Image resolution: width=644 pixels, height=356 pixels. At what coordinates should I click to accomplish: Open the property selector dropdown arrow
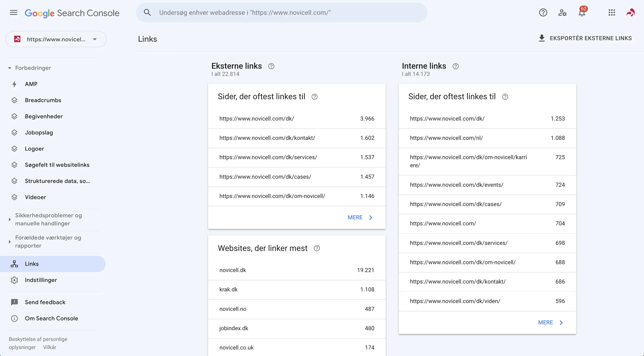(x=95, y=39)
